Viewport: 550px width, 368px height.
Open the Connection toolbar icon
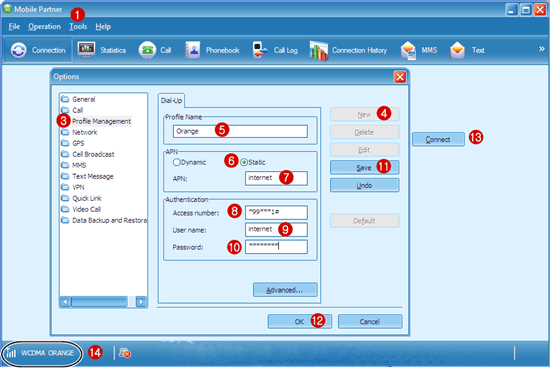pos(19,50)
